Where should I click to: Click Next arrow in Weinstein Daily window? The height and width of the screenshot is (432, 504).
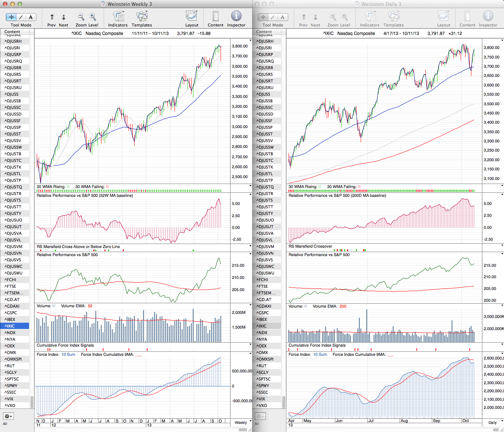(x=315, y=17)
